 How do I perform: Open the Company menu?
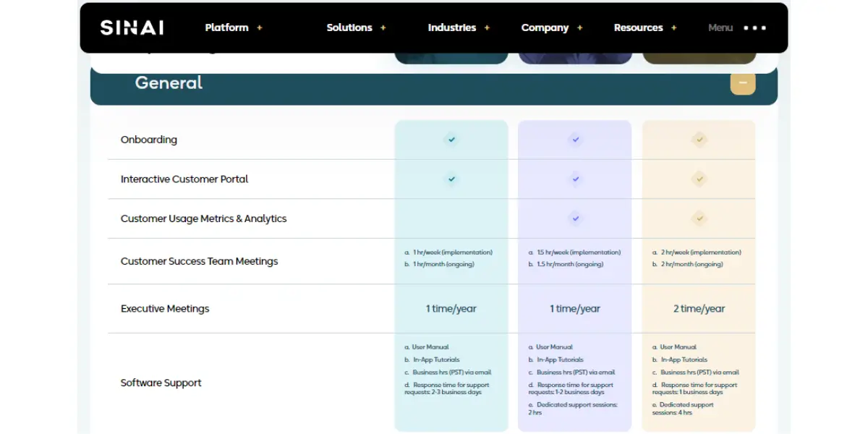click(x=545, y=27)
